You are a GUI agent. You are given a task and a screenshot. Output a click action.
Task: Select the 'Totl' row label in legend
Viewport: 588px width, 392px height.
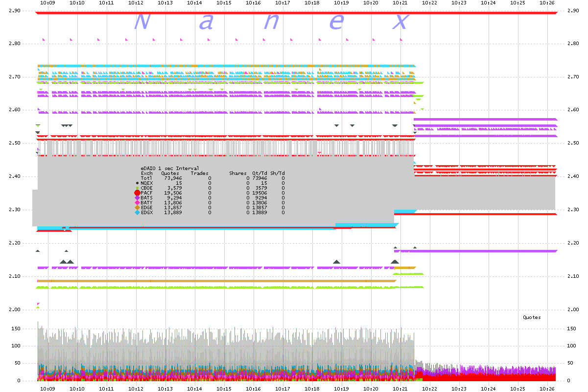tap(147, 178)
